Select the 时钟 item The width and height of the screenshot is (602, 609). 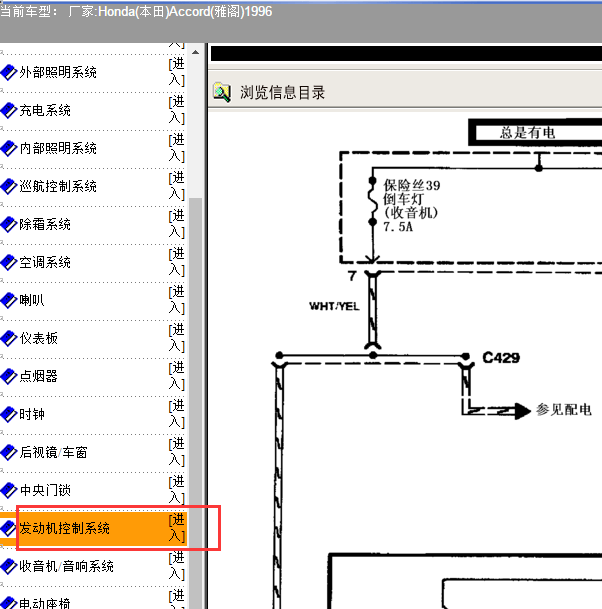click(32, 414)
